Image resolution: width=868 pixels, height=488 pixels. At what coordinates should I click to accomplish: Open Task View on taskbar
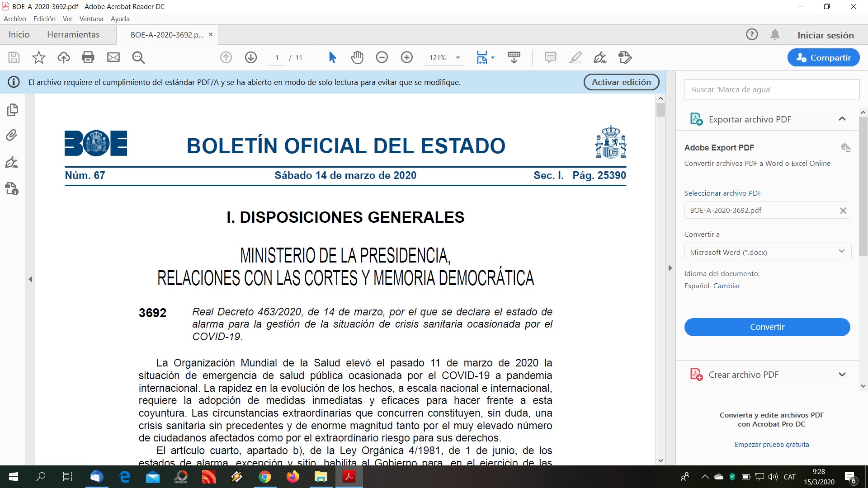68,477
